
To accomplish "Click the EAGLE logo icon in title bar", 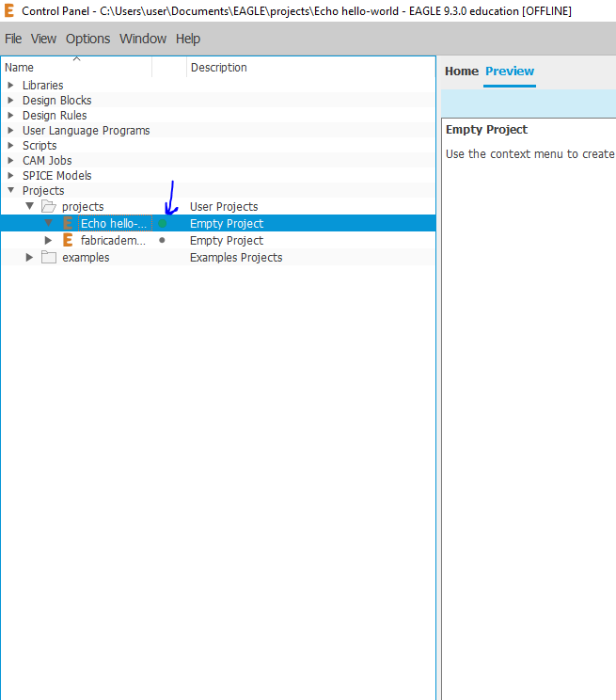I will pos(8,10).
